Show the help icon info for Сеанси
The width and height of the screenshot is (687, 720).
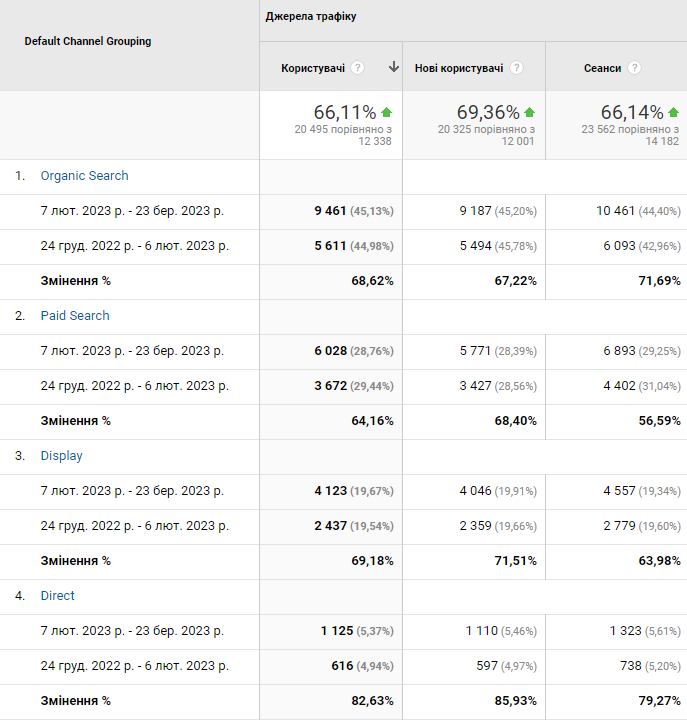pyautogui.click(x=634, y=68)
